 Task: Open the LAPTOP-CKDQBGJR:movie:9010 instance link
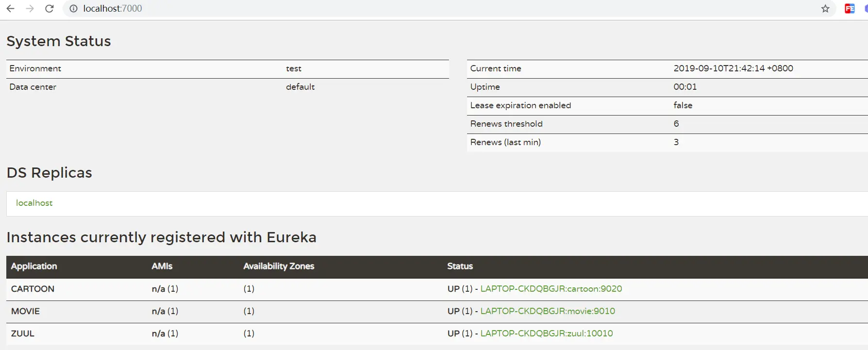[548, 311]
